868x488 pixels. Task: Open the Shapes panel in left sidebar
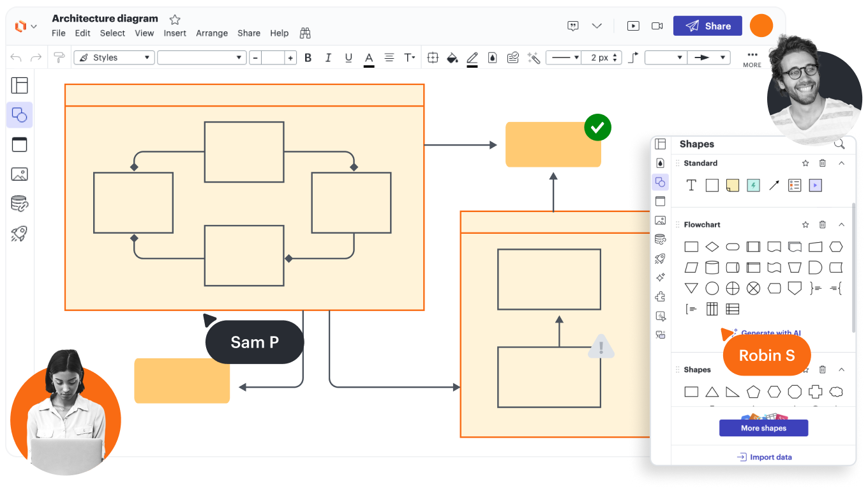(x=20, y=115)
